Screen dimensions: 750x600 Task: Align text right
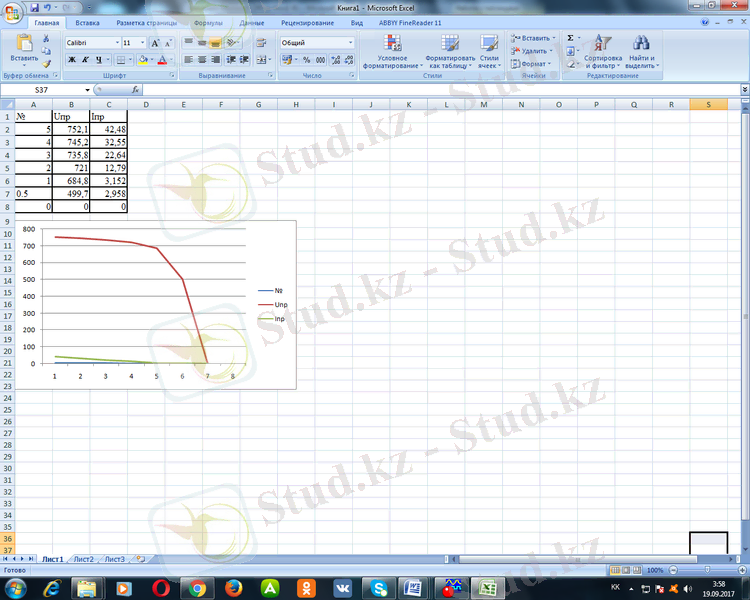coord(215,60)
